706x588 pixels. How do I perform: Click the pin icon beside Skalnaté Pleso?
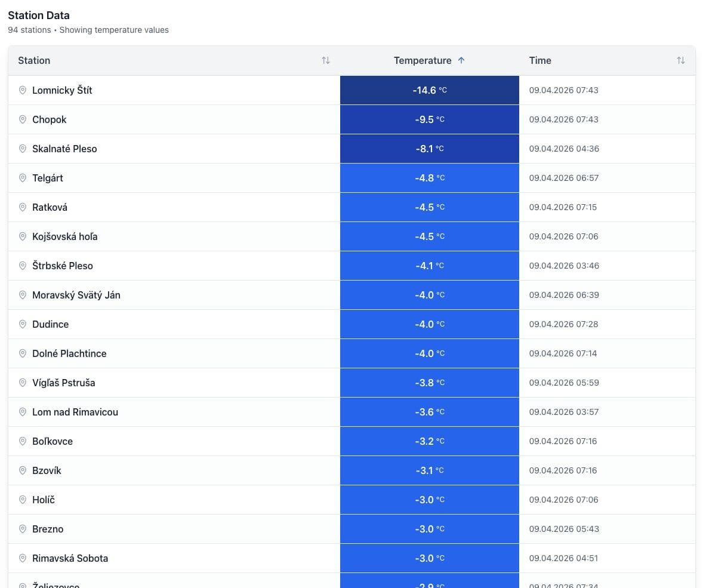point(23,149)
